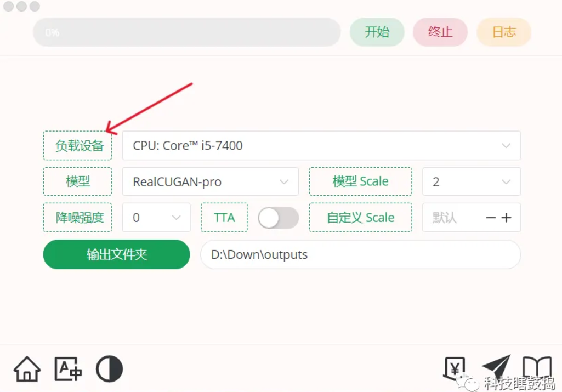Click the 终止 stop button

coord(440,32)
